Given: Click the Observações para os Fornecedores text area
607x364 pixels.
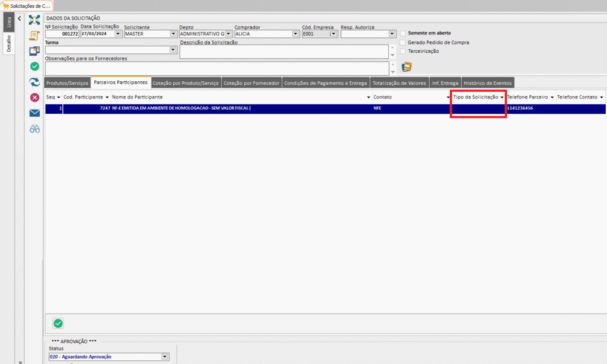Looking at the screenshot, I should 217,69.
